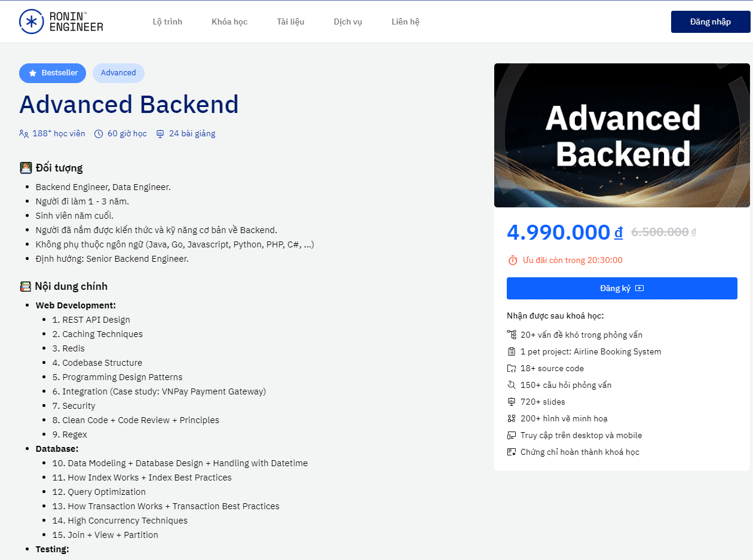Click certificate icon beside Chứng chỉ hoàn thành
This screenshot has height=560, width=753.
click(x=511, y=452)
